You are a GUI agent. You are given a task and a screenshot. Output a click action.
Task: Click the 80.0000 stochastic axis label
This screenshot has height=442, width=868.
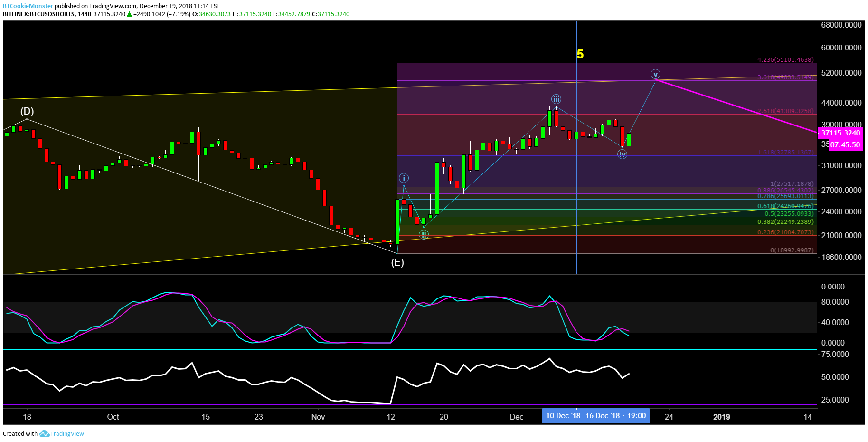[835, 302]
